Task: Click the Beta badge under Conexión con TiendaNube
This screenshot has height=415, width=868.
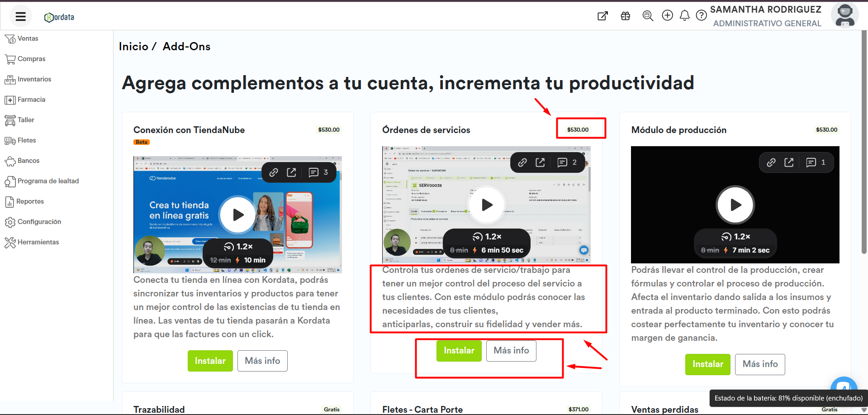Action: click(x=142, y=142)
